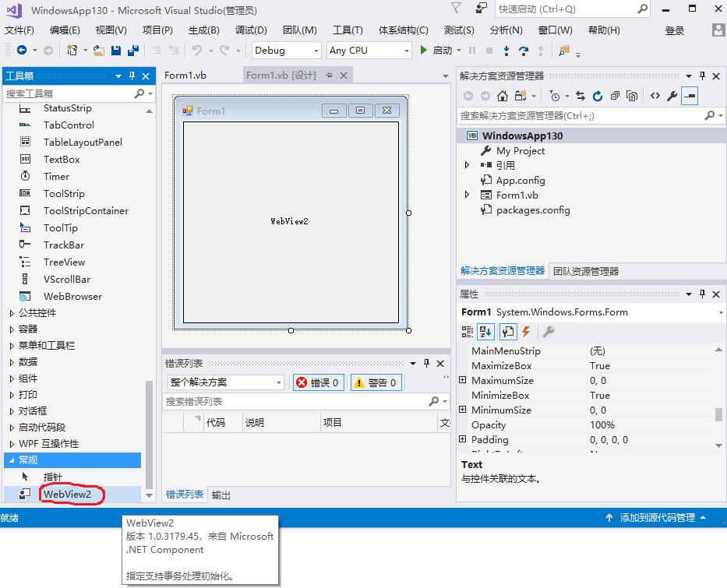727x588 pixels.
Task: Click the Navigate Backward toolbar icon
Action: 22,50
